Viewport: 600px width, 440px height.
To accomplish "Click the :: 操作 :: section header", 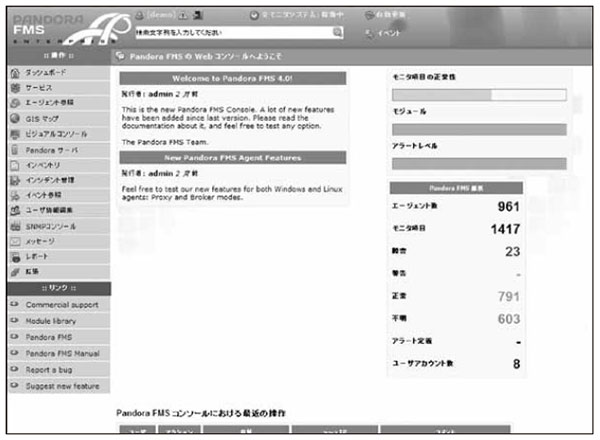I will 59,56.
